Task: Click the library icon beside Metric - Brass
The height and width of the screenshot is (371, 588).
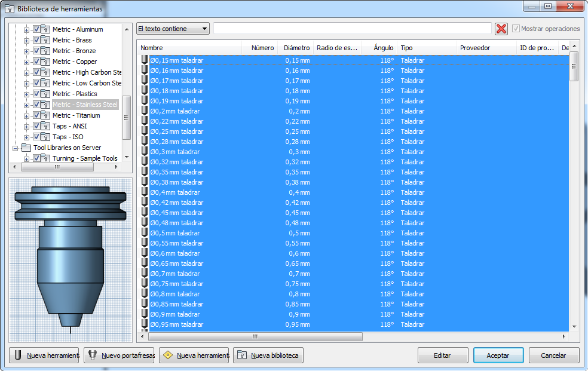Action: 45,40
